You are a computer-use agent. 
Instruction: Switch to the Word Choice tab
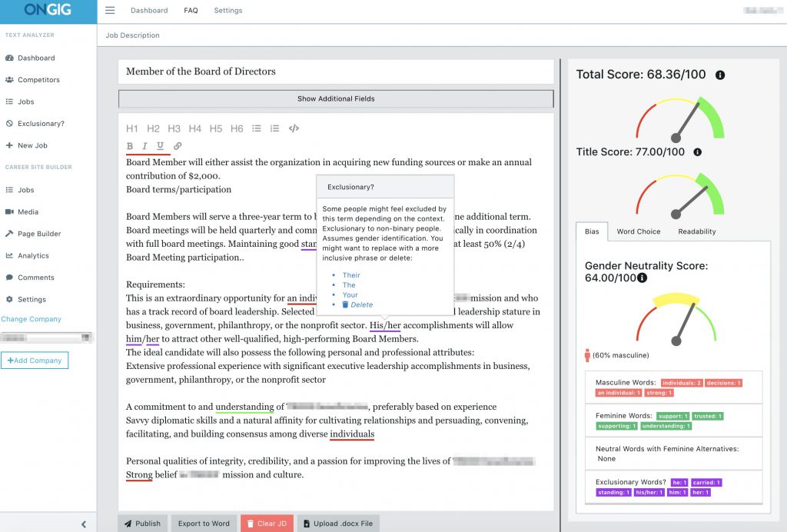click(639, 232)
